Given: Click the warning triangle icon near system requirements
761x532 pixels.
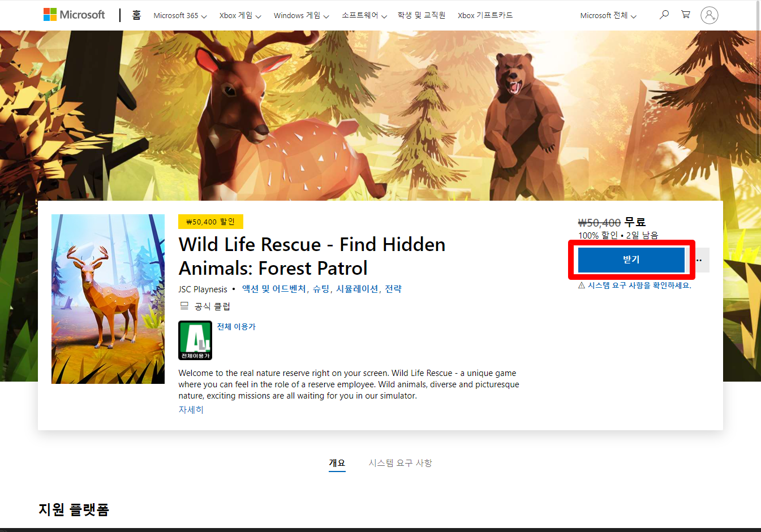Looking at the screenshot, I should [x=582, y=286].
